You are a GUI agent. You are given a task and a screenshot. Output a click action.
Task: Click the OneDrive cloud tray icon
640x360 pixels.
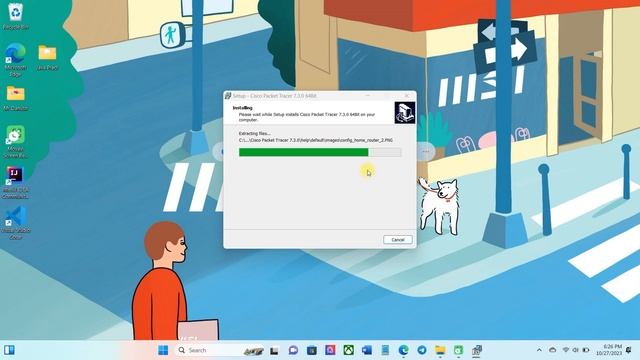[552, 350]
